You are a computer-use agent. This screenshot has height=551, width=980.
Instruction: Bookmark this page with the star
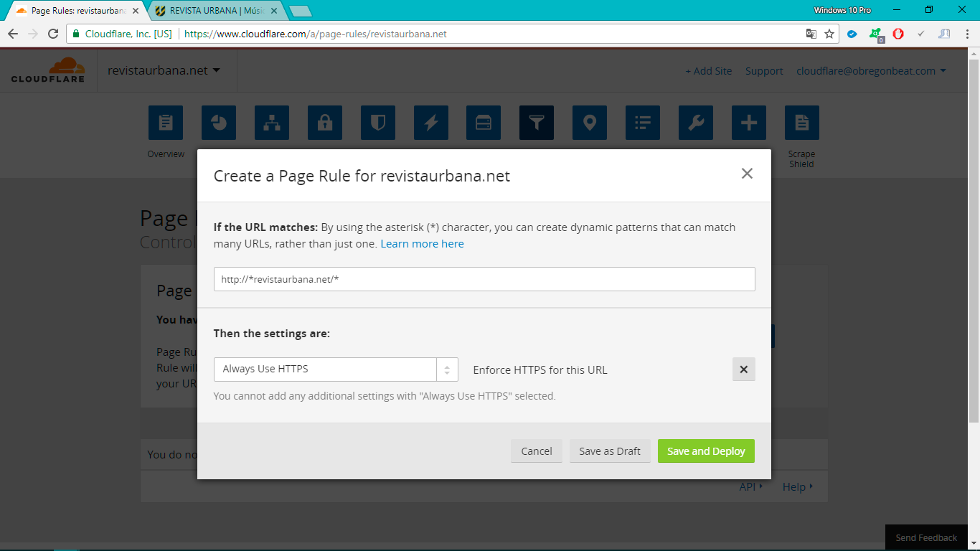[829, 34]
